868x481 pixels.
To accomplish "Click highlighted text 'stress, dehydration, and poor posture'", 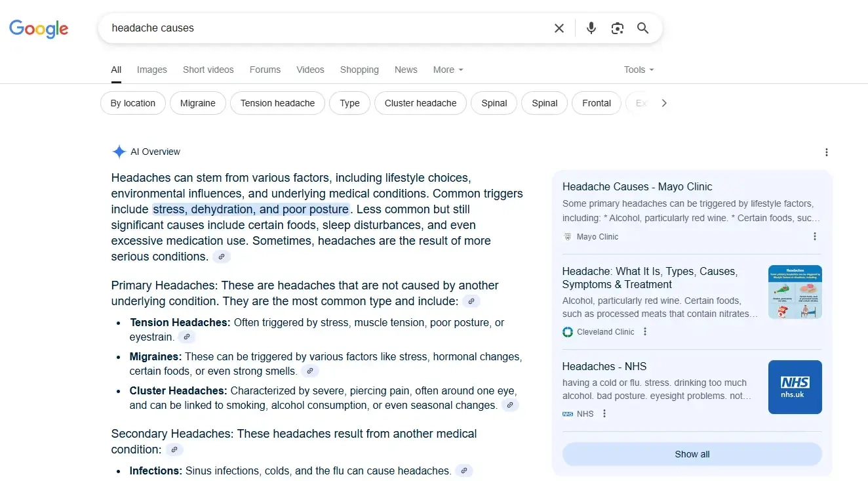I will (251, 209).
